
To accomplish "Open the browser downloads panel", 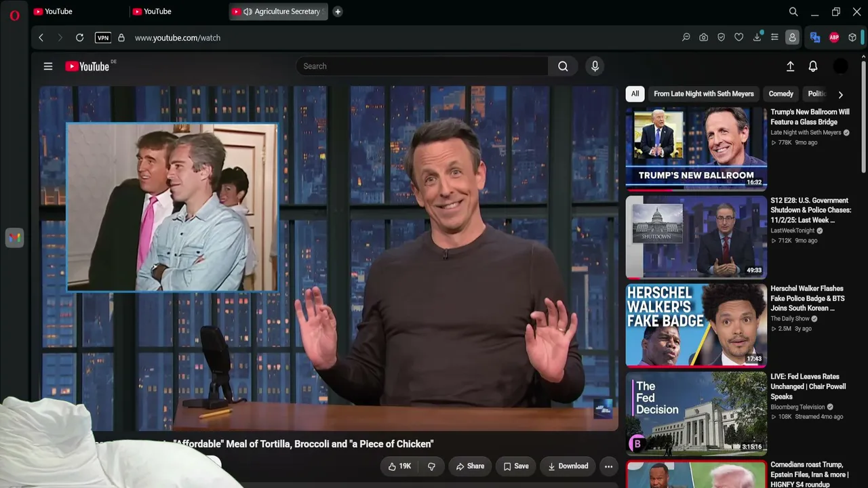I will point(757,38).
